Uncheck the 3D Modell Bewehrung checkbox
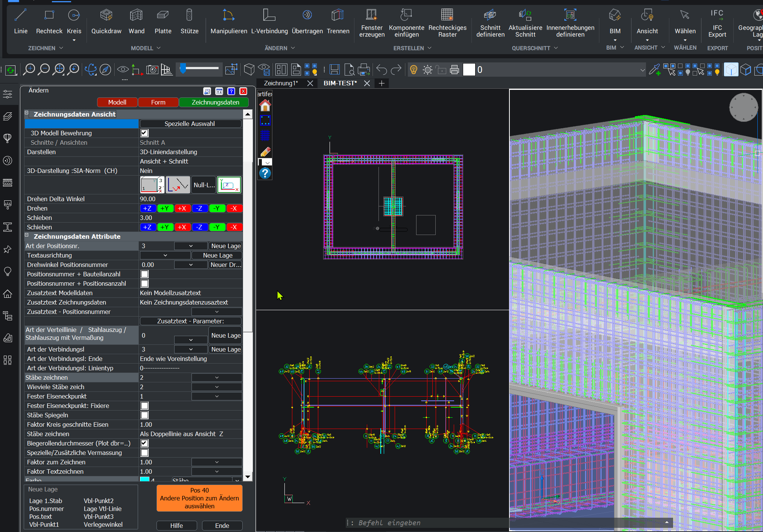Image resolution: width=763 pixels, height=532 pixels. pos(144,133)
